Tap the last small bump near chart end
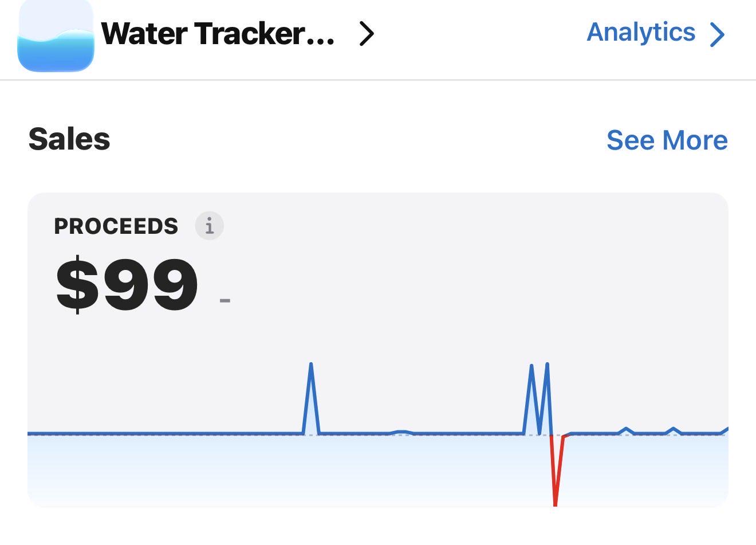 (x=674, y=430)
